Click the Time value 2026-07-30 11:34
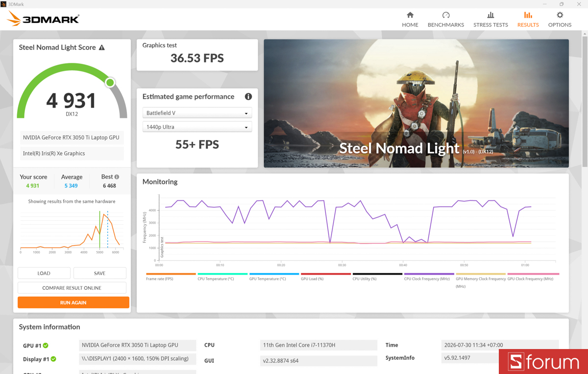Screen dimensions: 588x374 [500, 345]
